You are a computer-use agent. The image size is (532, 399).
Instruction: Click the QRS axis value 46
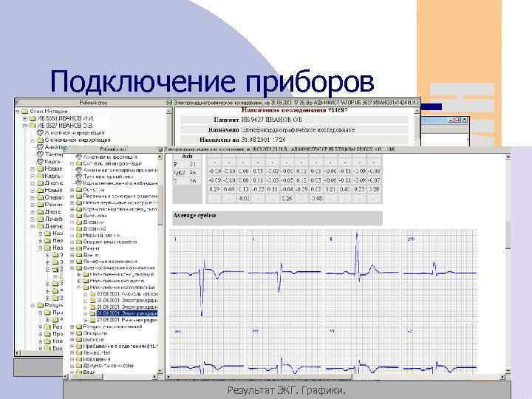point(193,172)
